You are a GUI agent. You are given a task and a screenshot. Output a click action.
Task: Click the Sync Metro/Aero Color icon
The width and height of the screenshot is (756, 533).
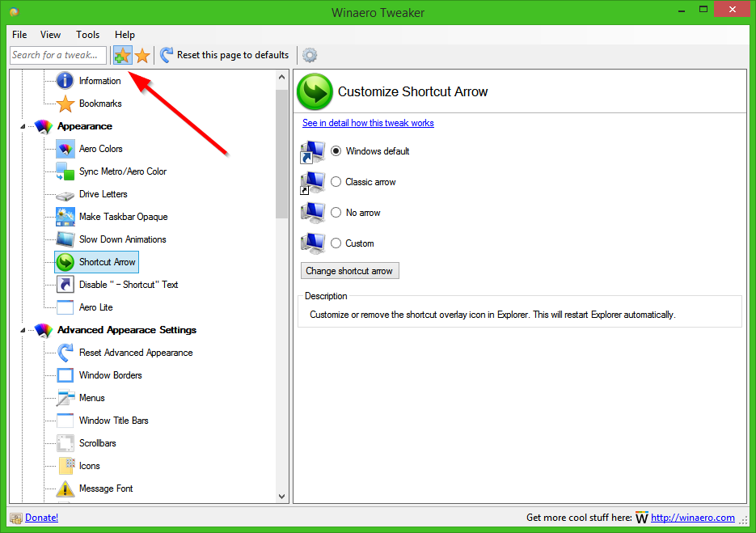(x=65, y=171)
